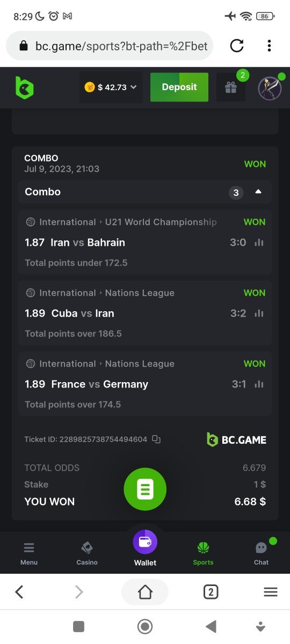Click the green Deposit button

(x=179, y=87)
